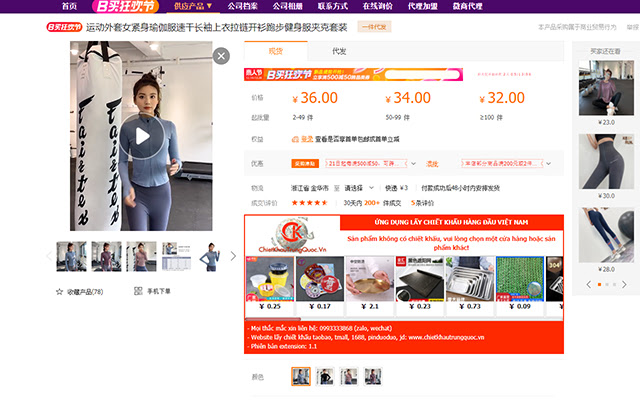Click the 5条评价 reviews link
640x400 pixels.
(x=422, y=203)
